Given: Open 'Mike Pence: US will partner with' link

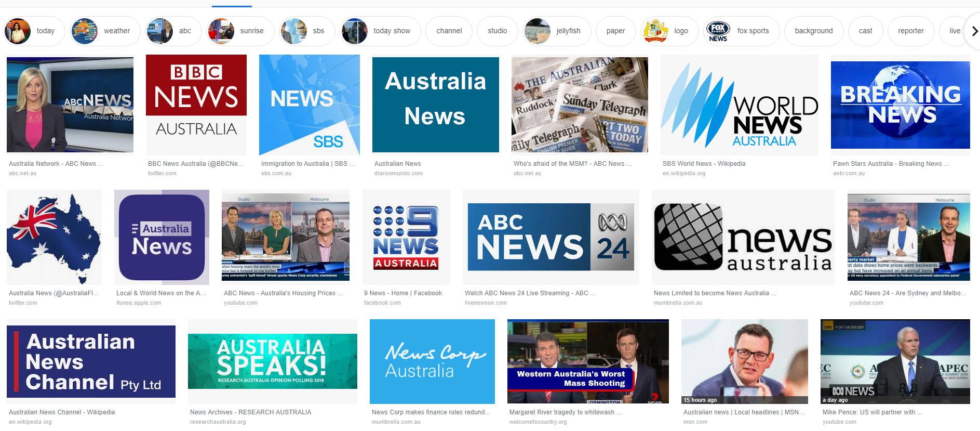Looking at the screenshot, I should pos(872,412).
